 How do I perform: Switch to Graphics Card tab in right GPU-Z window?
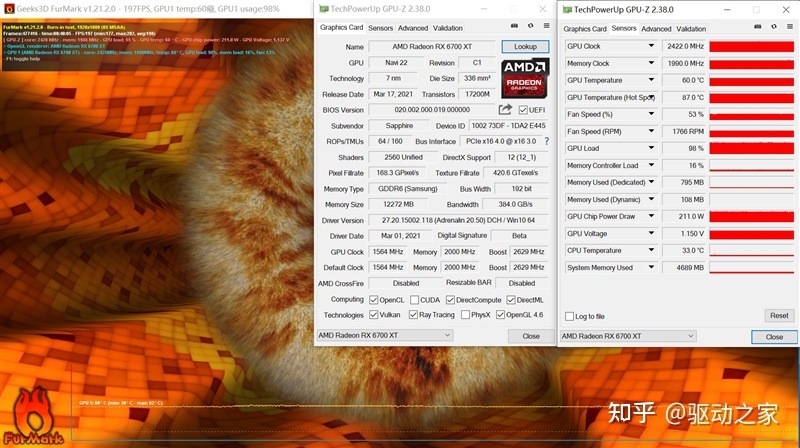(x=585, y=29)
